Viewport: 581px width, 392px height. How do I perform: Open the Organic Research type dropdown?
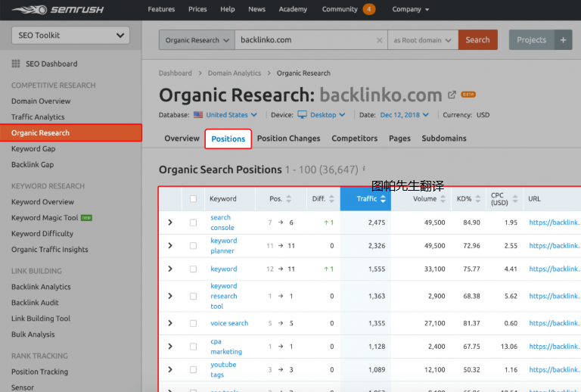click(197, 40)
